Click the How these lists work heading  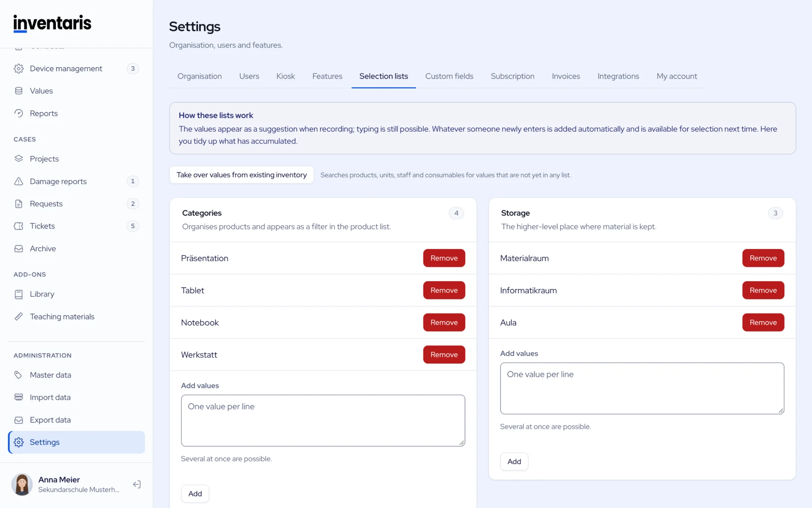(216, 115)
